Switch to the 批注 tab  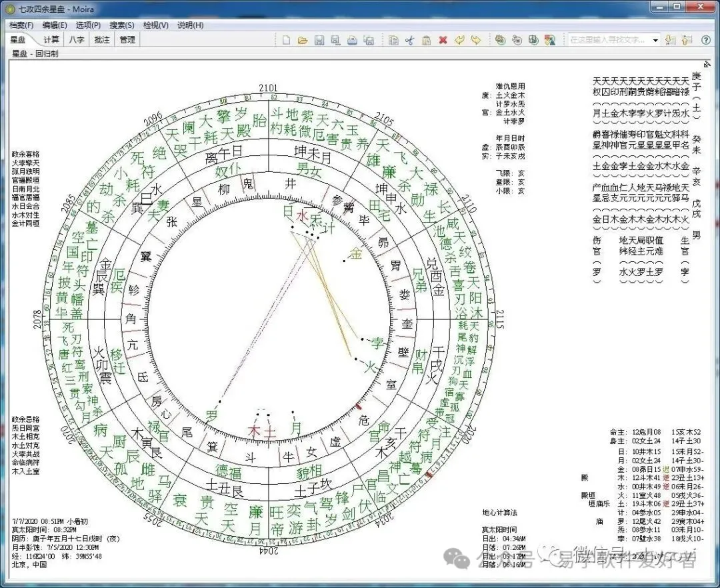click(102, 40)
